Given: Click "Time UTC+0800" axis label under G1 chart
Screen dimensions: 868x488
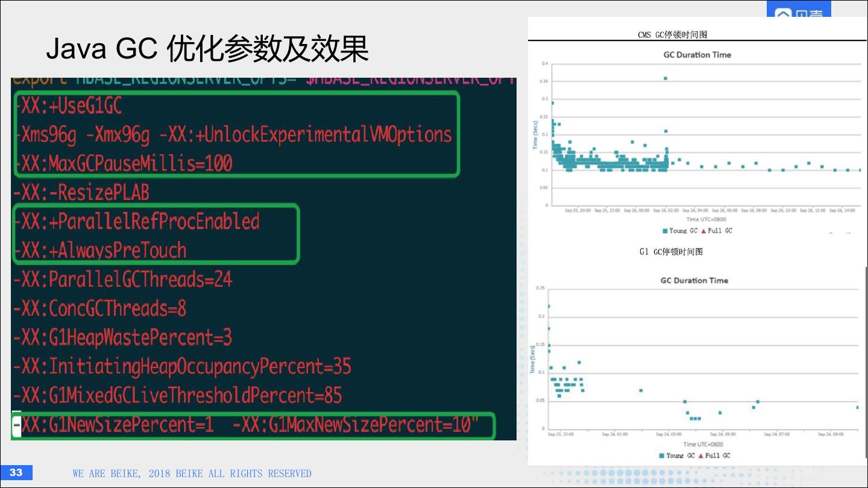Looking at the screenshot, I should point(703,444).
